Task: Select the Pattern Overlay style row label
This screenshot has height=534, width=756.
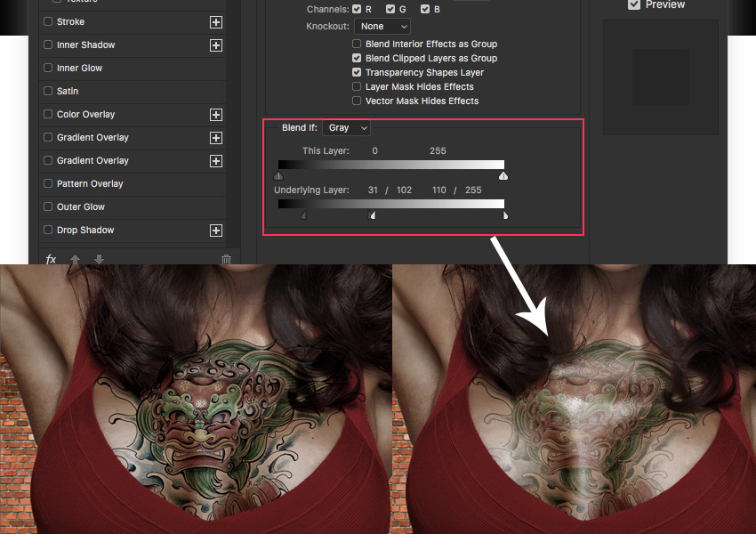Action: tap(90, 184)
